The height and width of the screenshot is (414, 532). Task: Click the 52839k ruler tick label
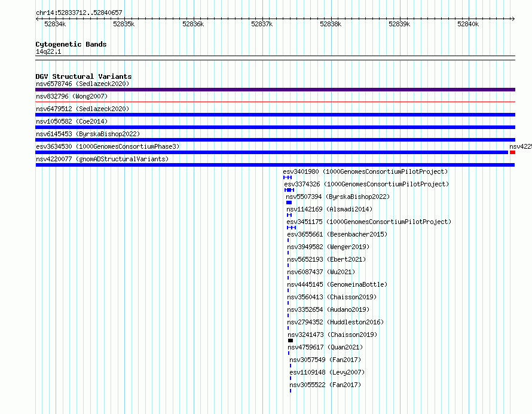click(399, 24)
